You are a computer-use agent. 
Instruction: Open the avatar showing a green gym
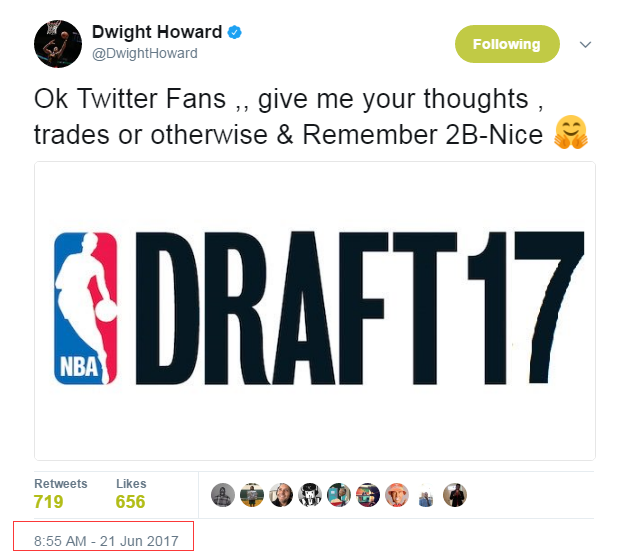[x=251, y=495]
